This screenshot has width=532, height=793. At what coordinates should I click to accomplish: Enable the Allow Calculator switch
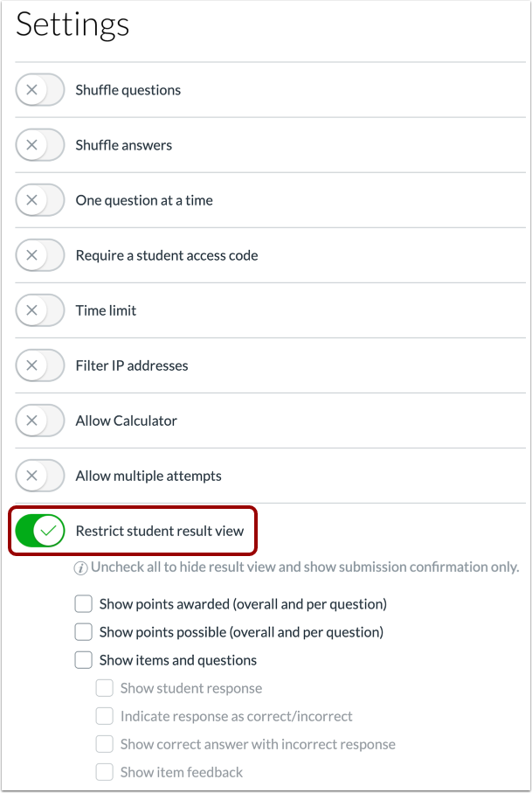point(40,421)
